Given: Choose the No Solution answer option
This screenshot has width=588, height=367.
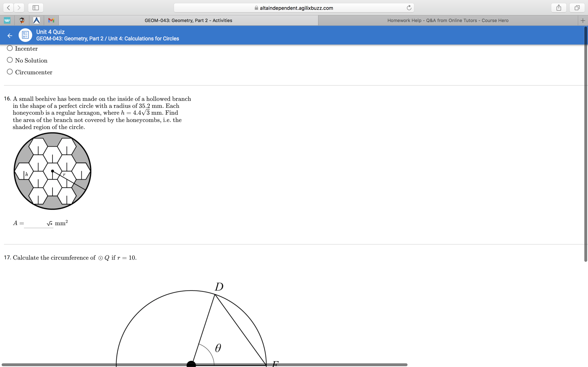Looking at the screenshot, I should [x=9, y=60].
